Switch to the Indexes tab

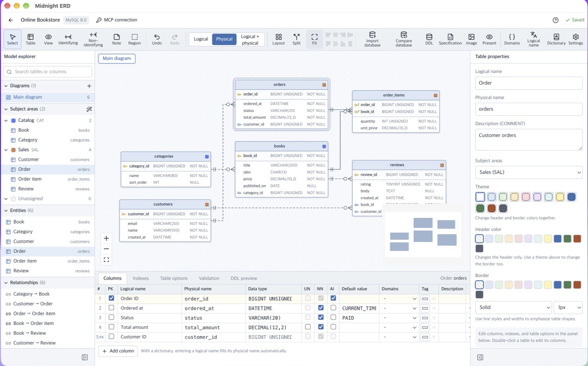[x=141, y=279]
